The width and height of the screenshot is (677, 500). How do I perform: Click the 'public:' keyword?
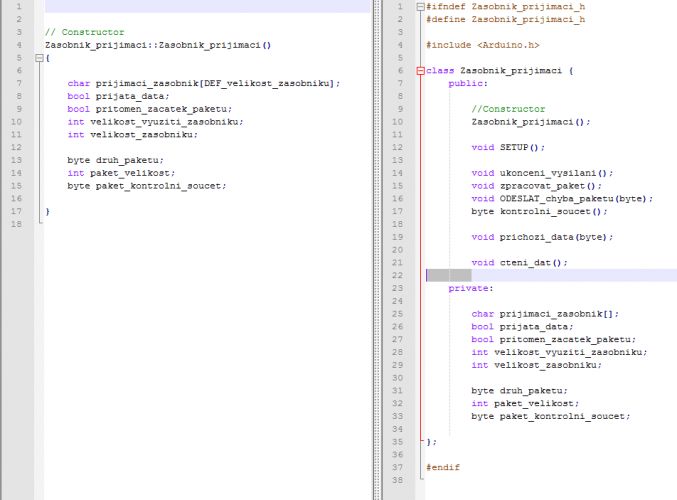[x=468, y=83]
